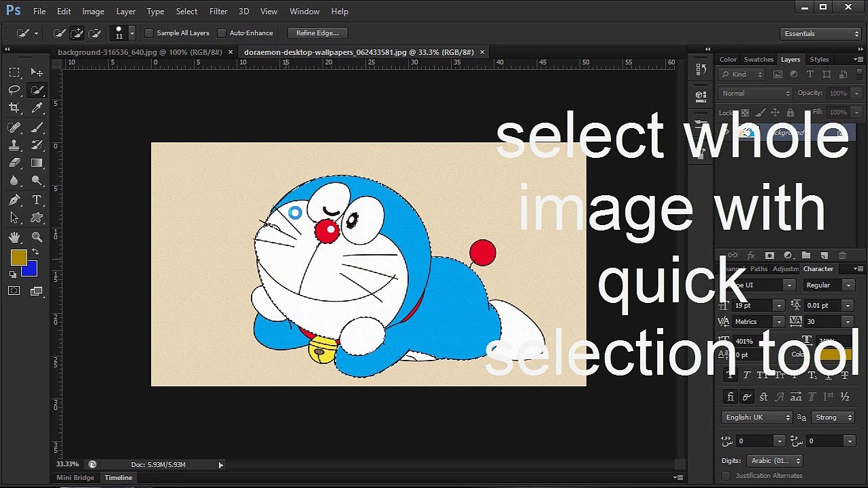868x488 pixels.
Task: Choose Add to Selection mode
Action: click(77, 33)
